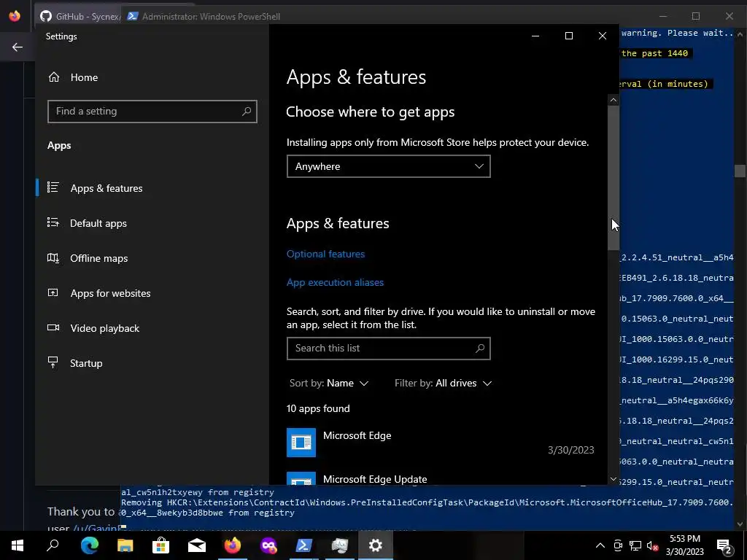Click the Microsoft Edge app icon
The height and width of the screenshot is (560, 747).
click(301, 443)
